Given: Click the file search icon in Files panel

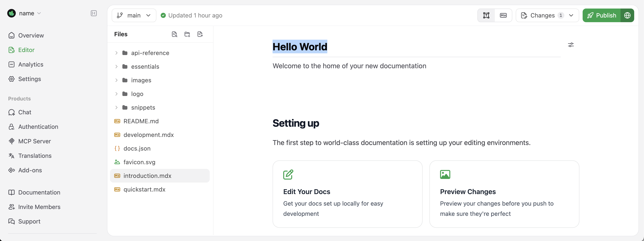Looking at the screenshot, I should 175,34.
